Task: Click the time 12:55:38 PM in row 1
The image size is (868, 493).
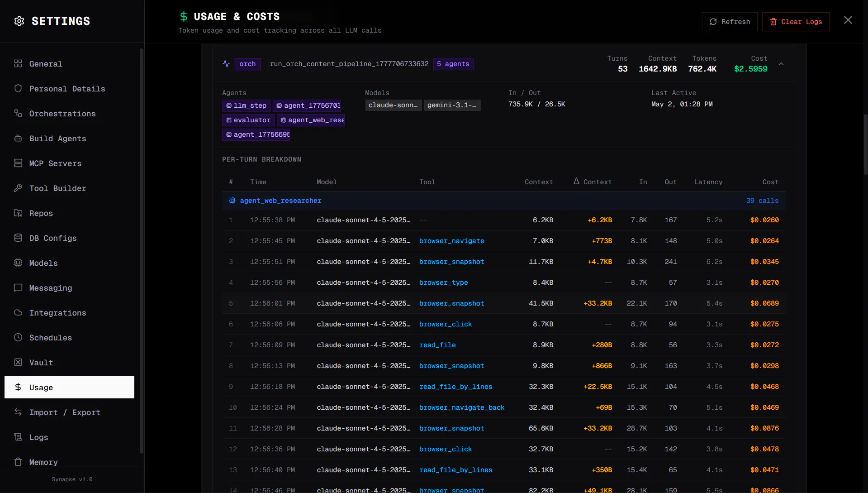Action: coord(273,220)
